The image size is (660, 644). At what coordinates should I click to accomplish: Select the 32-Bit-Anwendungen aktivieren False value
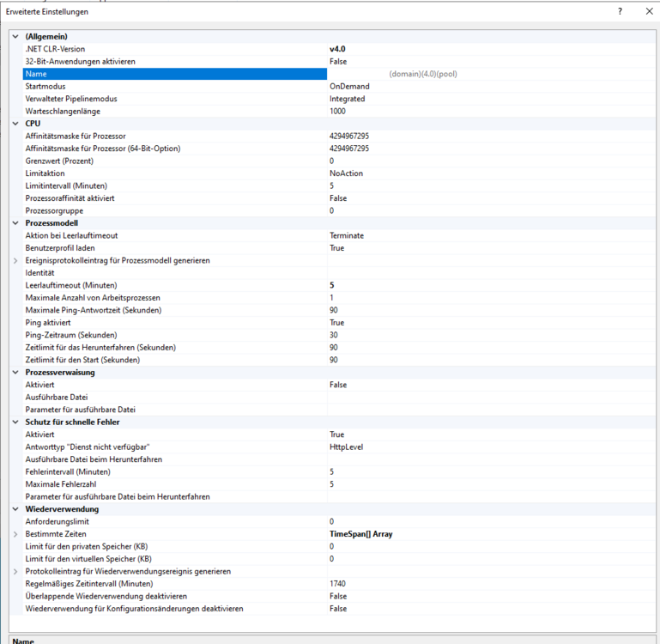[x=338, y=62]
